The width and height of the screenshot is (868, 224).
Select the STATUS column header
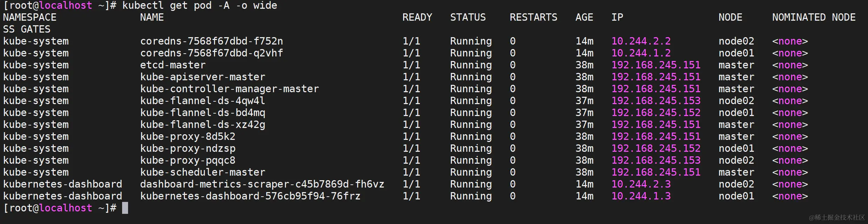click(x=468, y=17)
